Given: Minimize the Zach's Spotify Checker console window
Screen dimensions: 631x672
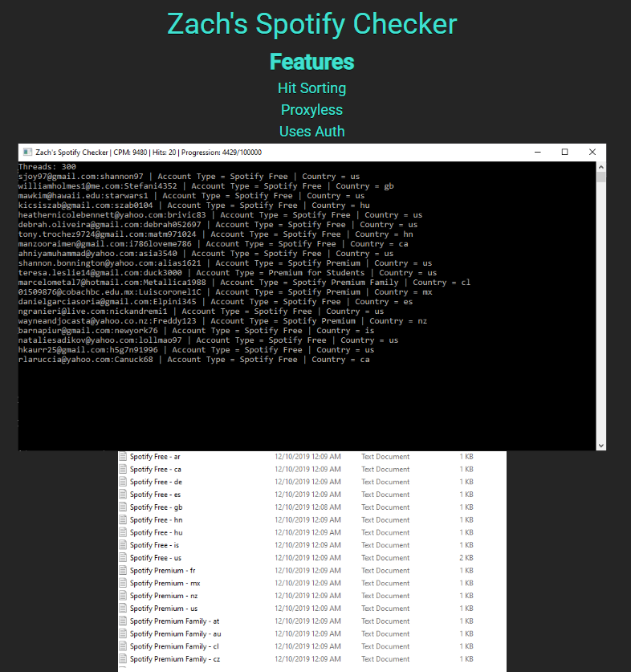Looking at the screenshot, I should pos(538,152).
